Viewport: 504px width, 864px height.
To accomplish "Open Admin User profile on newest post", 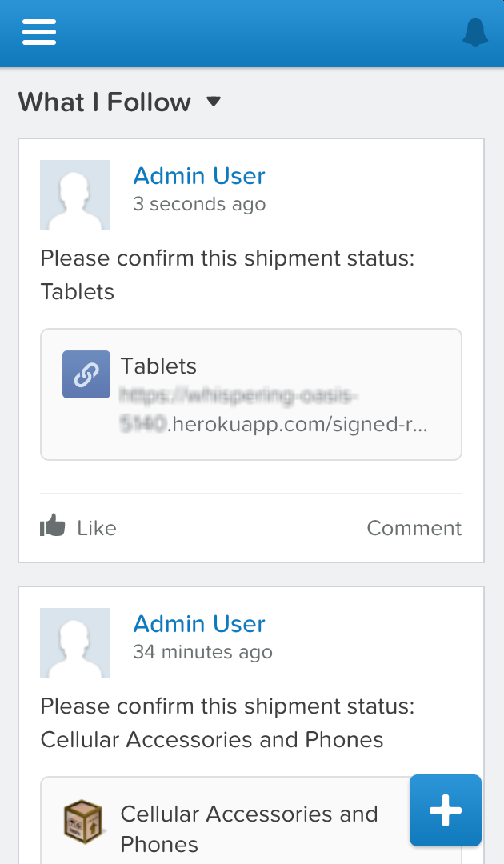I will (x=199, y=176).
